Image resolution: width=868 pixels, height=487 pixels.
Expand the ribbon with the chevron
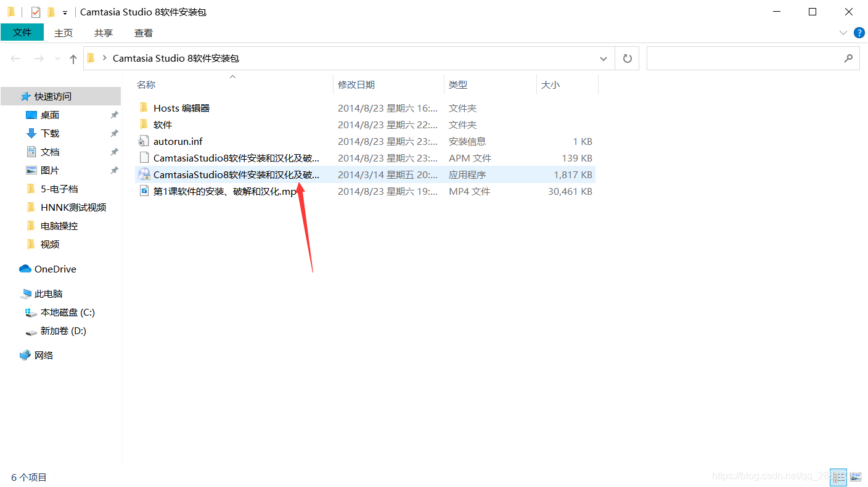[843, 33]
